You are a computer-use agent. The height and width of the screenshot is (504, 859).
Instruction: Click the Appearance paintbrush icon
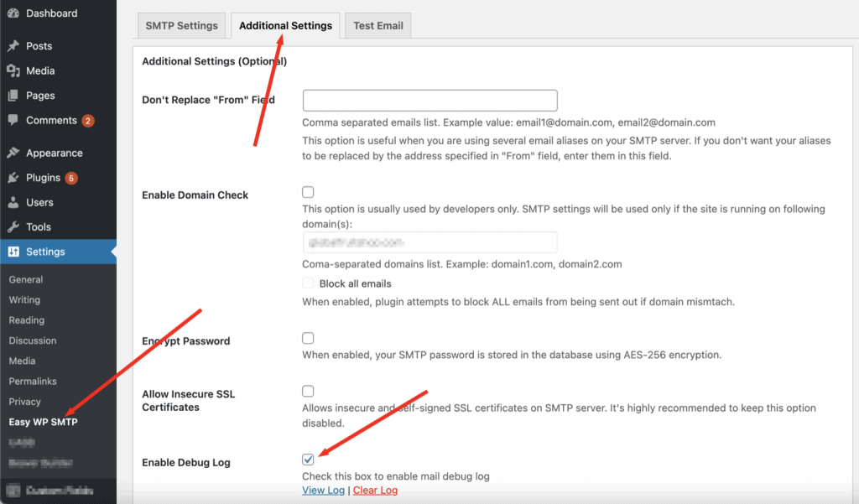(x=13, y=153)
